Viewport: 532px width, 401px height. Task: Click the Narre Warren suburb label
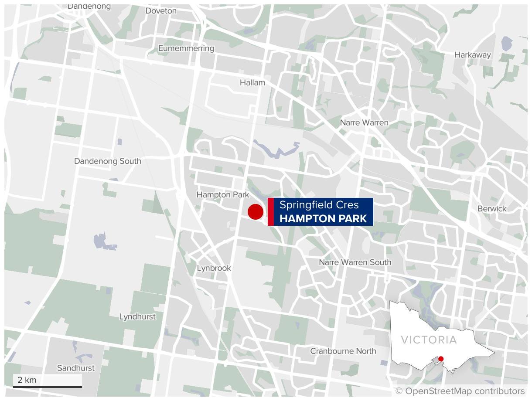click(x=364, y=122)
